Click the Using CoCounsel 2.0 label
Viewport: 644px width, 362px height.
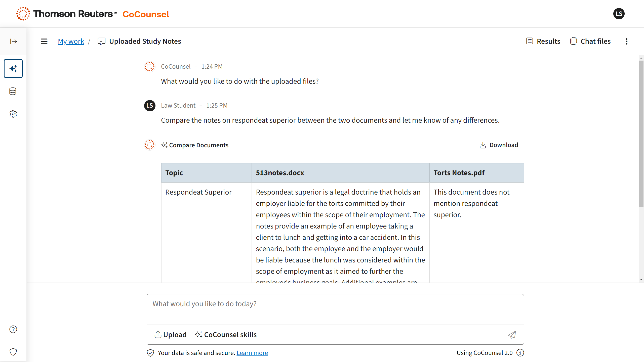(485, 353)
